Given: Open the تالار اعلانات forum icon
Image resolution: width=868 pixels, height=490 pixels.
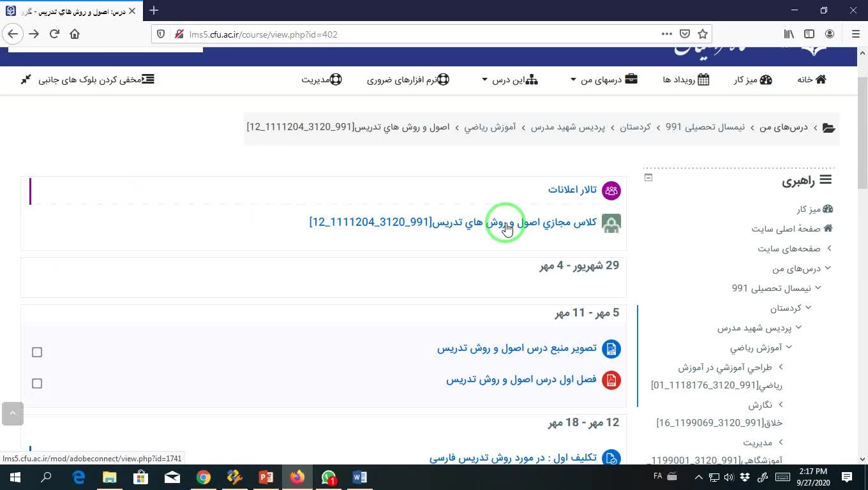Looking at the screenshot, I should pos(611,190).
